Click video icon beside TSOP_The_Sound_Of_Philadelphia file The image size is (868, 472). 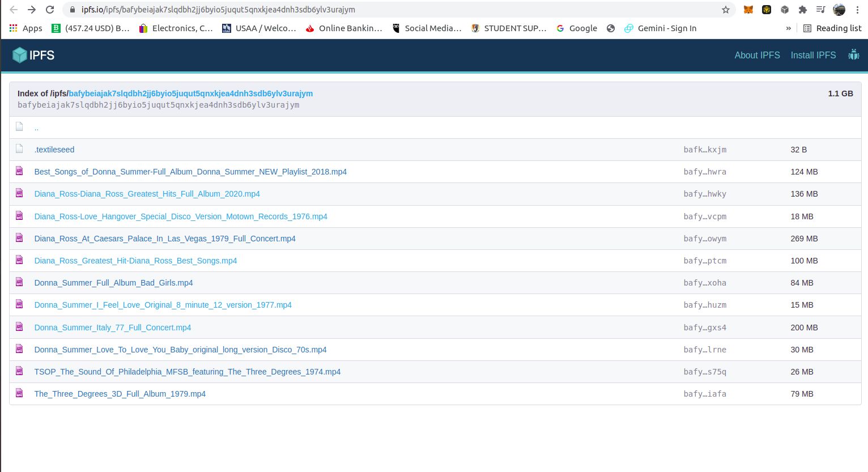(x=19, y=371)
